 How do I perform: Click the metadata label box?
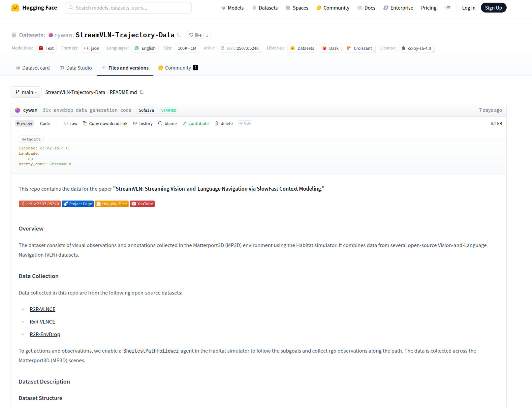click(x=31, y=139)
